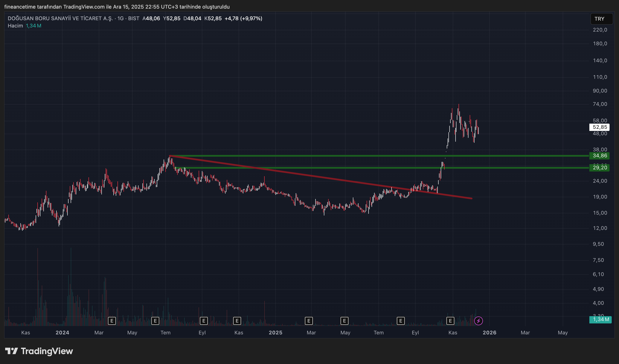619x364 pixels.
Task: Click the earnings E marker above Mar 2025
Action: click(309, 321)
